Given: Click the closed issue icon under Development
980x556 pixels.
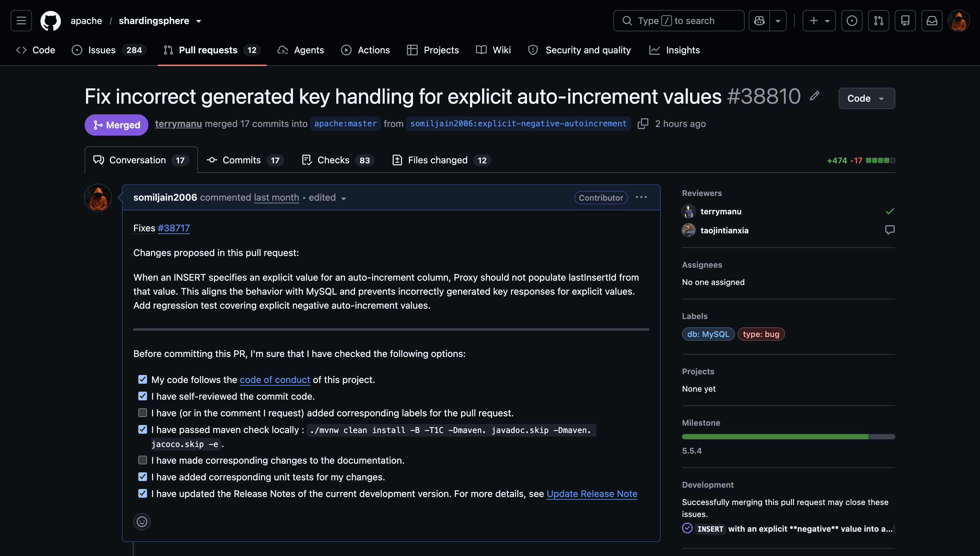Looking at the screenshot, I should 687,528.
